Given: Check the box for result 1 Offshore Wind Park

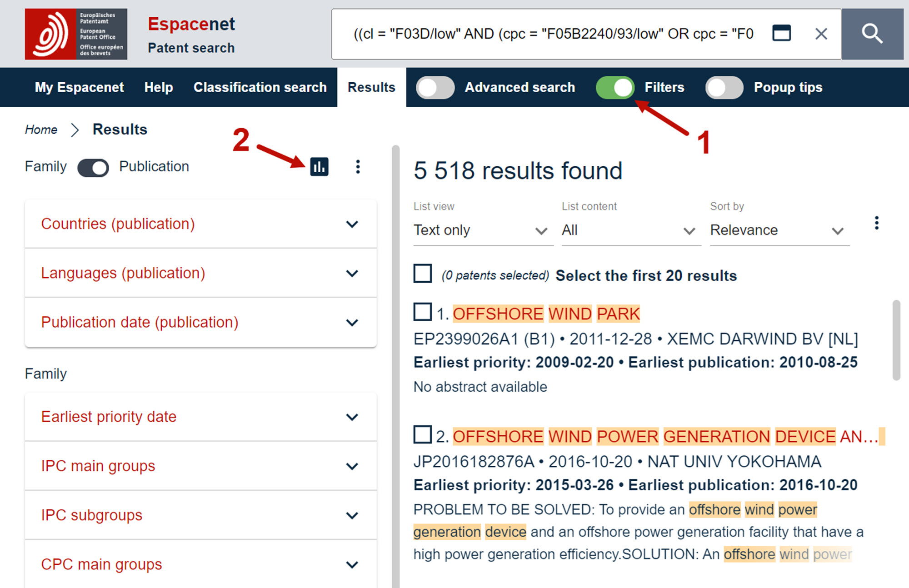Looking at the screenshot, I should coord(422,312).
